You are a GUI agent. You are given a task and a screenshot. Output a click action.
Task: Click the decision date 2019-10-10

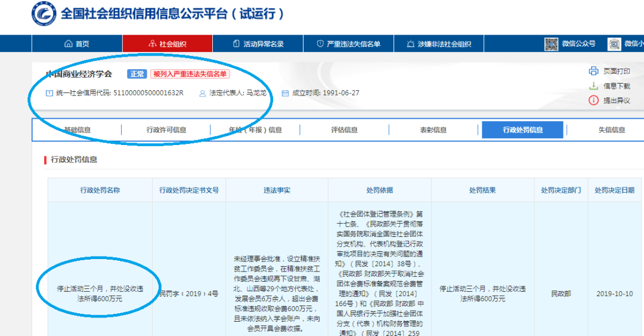(614, 294)
